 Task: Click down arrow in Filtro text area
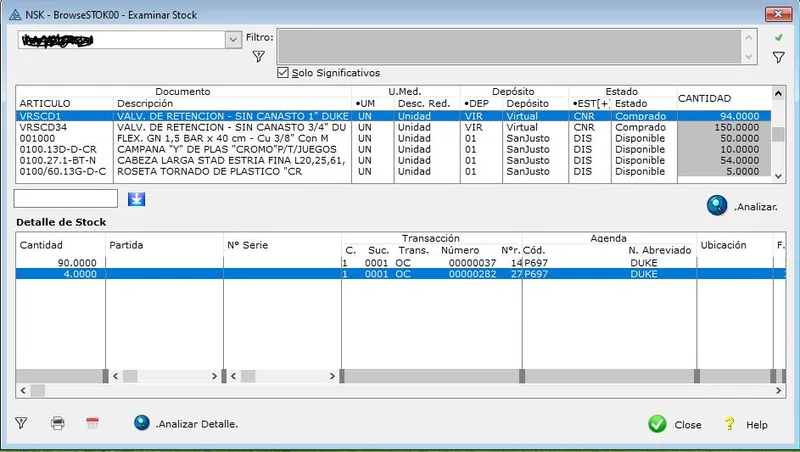[x=748, y=57]
